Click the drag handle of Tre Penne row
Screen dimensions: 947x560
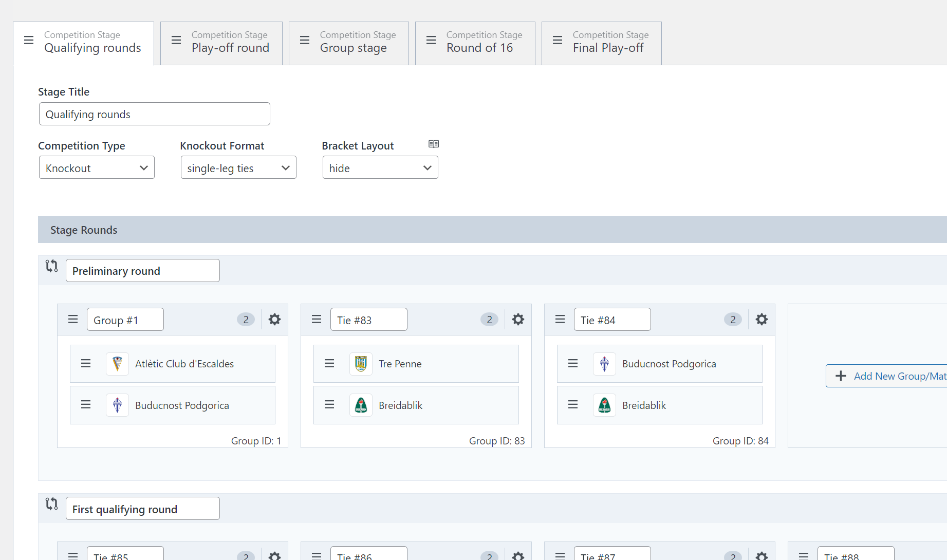tap(329, 364)
